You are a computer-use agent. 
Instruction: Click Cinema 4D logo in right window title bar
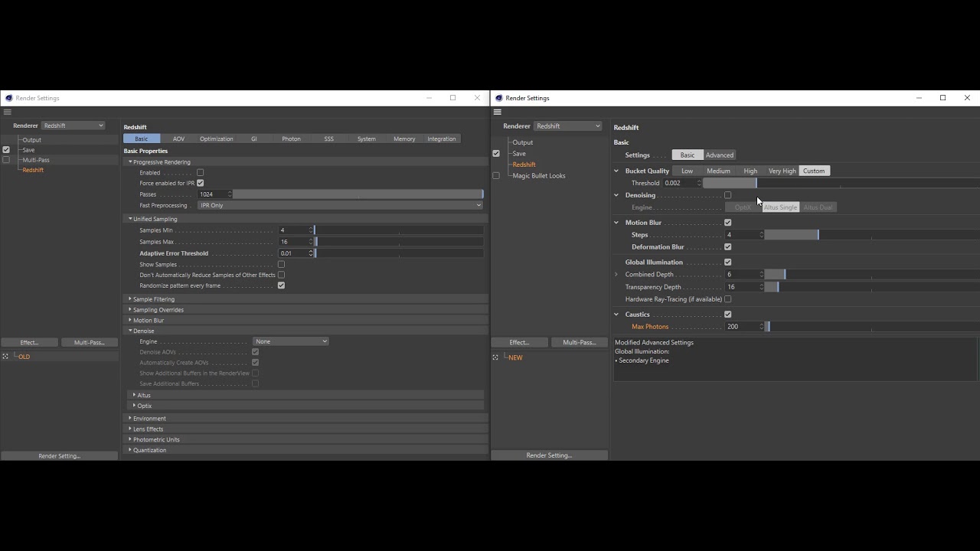pyautogui.click(x=499, y=98)
